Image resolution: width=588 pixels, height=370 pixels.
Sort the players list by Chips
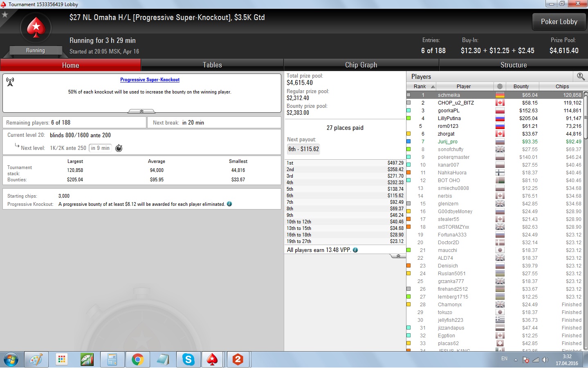click(562, 87)
